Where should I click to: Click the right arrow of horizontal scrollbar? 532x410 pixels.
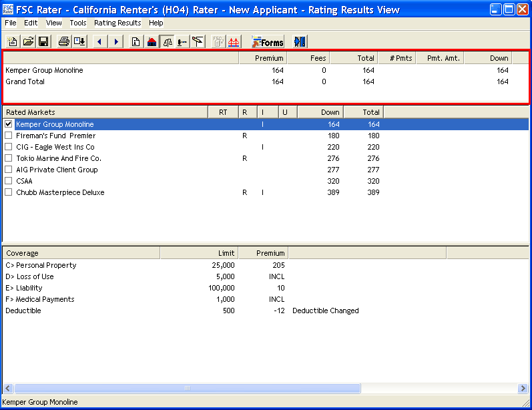523,388
